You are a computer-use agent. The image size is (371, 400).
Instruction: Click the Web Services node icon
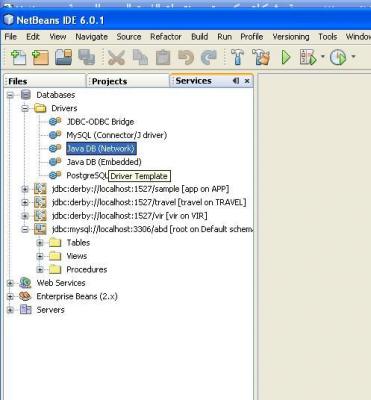[x=25, y=283]
